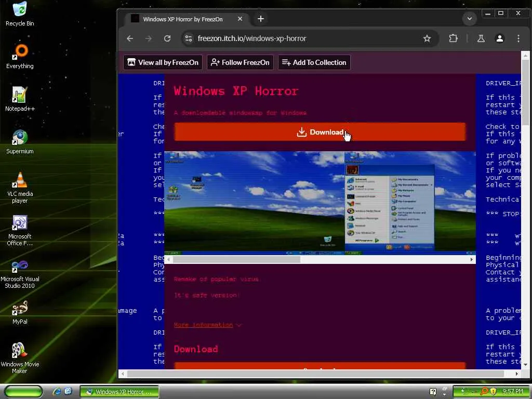This screenshot has width=532, height=399.
Task: Open the green Start button
Action: pos(23,392)
